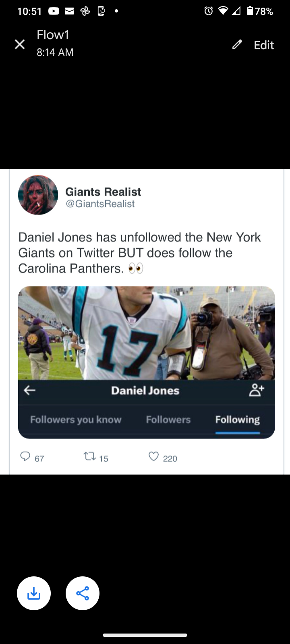The width and height of the screenshot is (290, 644).
Task: Download the image with download icon
Action: pos(34,593)
